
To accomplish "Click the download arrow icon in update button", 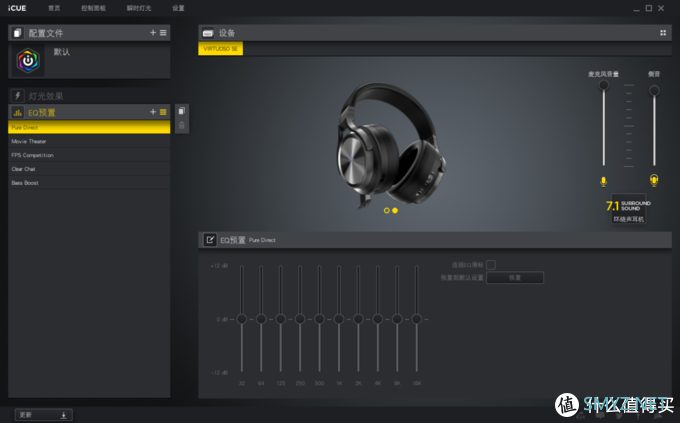I will click(63, 415).
